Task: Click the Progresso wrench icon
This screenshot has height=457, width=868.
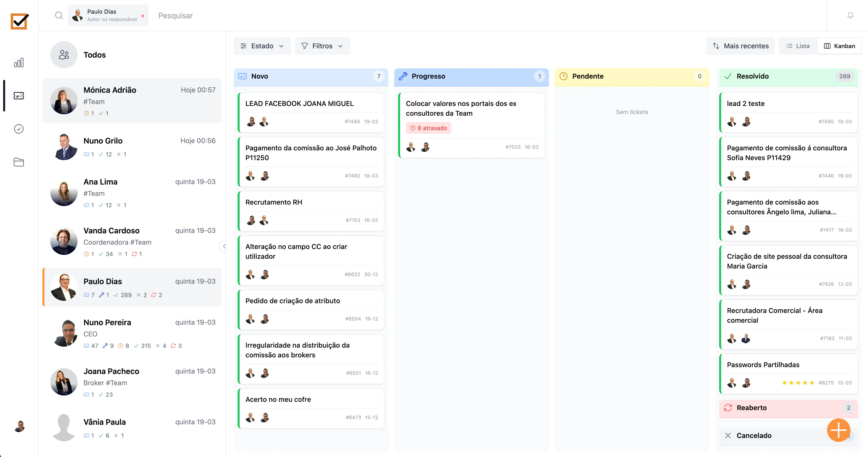Action: (x=403, y=76)
